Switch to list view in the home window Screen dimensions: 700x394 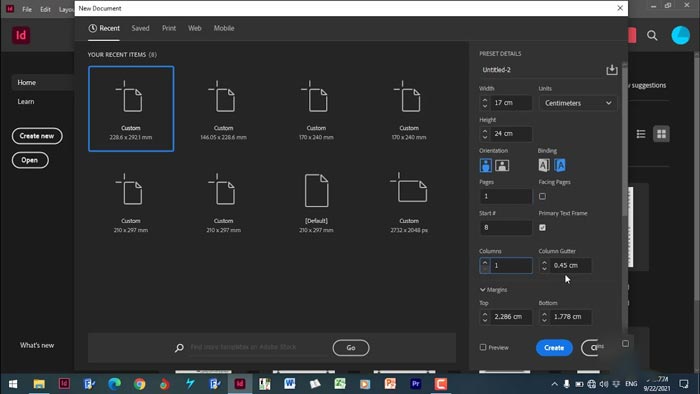(641, 134)
